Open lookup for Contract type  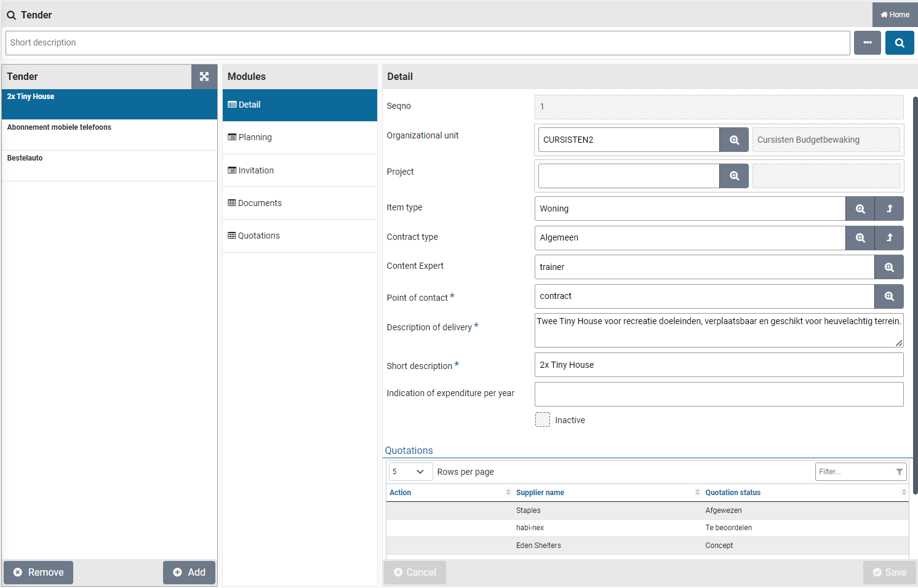[860, 238]
